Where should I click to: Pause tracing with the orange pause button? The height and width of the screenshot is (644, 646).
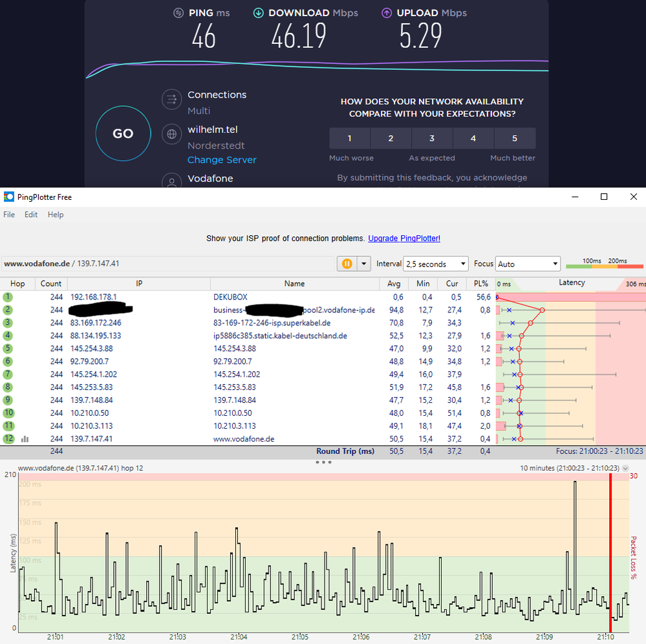(x=347, y=264)
